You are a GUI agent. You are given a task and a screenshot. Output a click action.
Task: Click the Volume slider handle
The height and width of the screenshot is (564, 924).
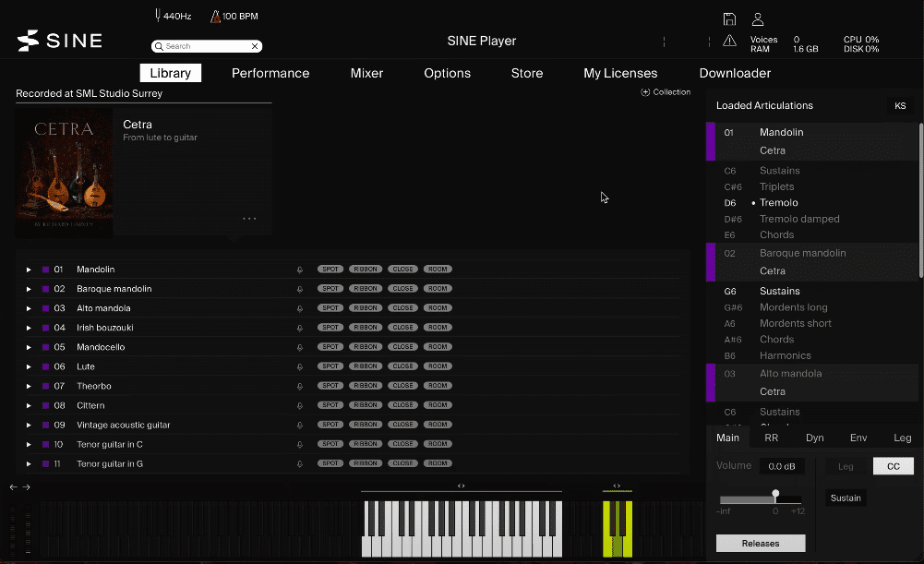coord(775,495)
